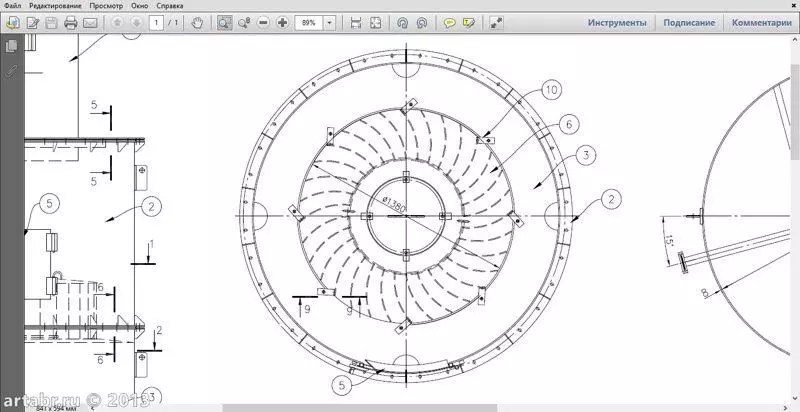
Task: Open the Файл menu
Action: click(13, 6)
